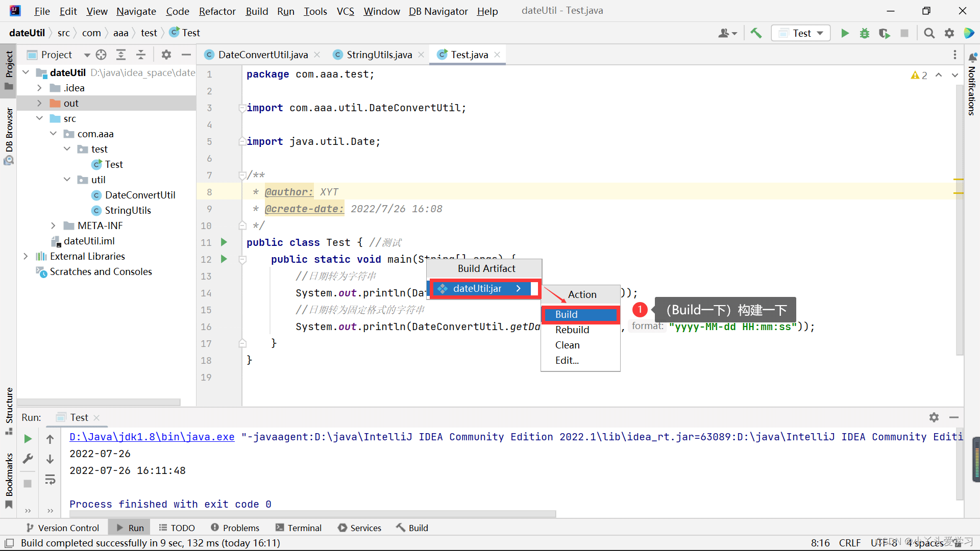Toggle soft-wrap icon in Run console
The width and height of the screenshot is (980, 551).
click(50, 480)
